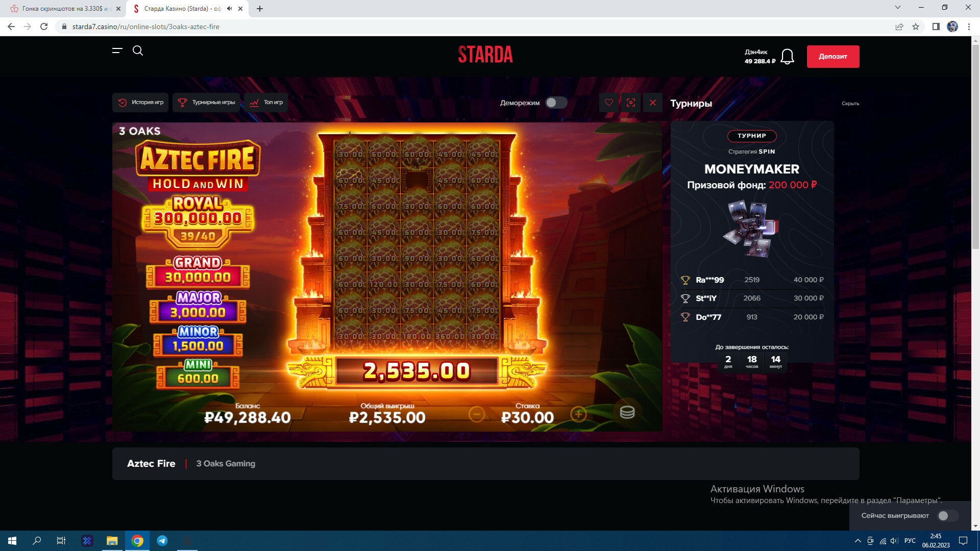Bookmark this page with star icon
The width and height of the screenshot is (980, 551).
[x=916, y=27]
